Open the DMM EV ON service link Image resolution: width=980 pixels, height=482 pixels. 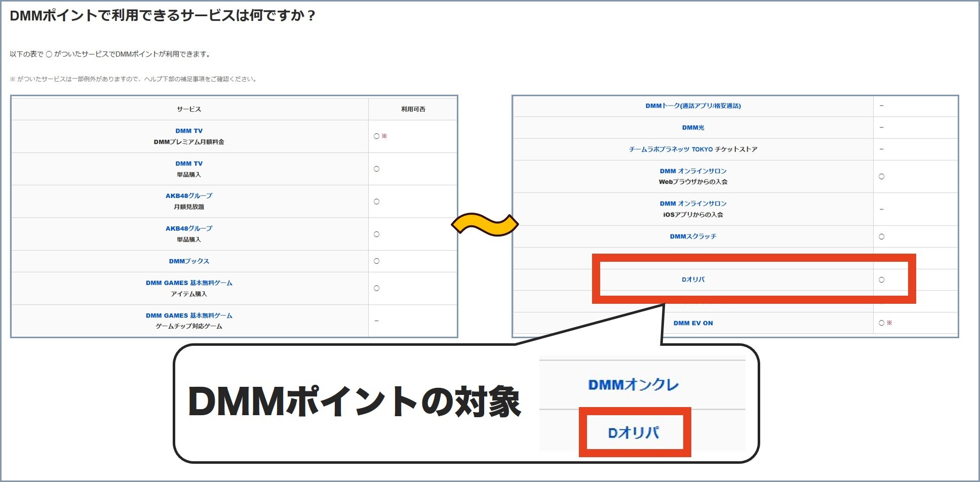coord(692,323)
